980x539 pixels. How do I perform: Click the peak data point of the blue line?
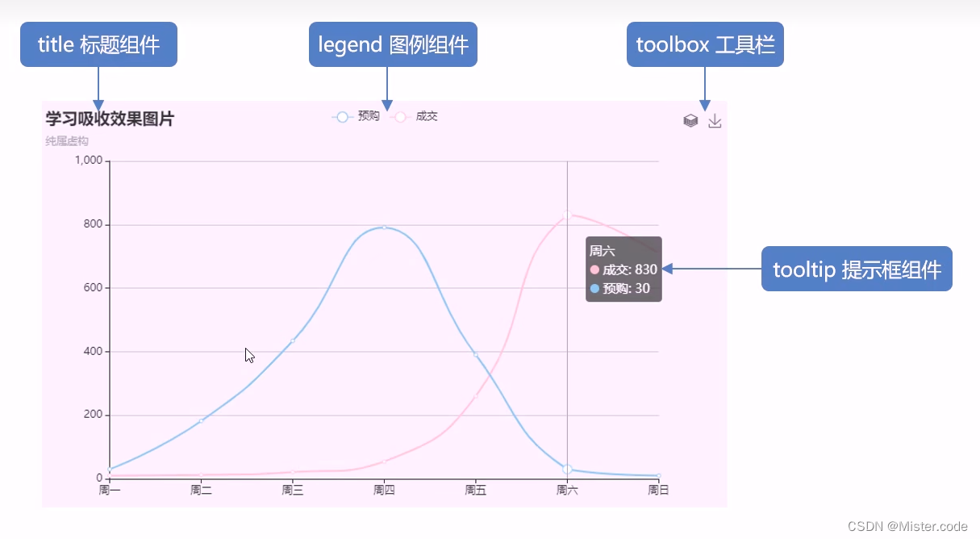point(383,229)
